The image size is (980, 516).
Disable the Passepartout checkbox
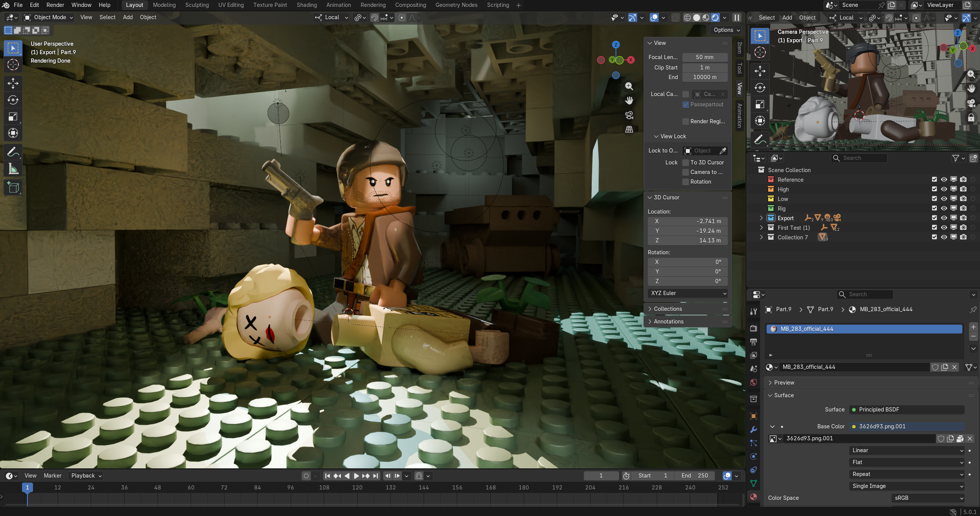pyautogui.click(x=686, y=105)
